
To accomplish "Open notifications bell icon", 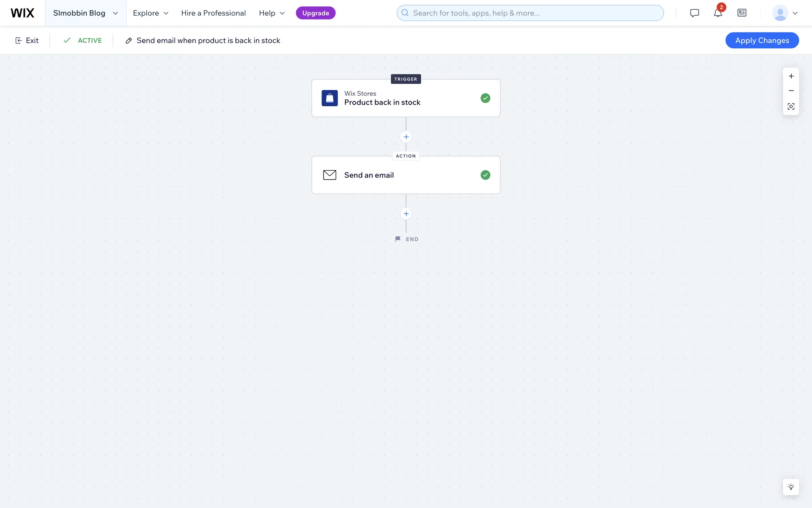I will (718, 13).
